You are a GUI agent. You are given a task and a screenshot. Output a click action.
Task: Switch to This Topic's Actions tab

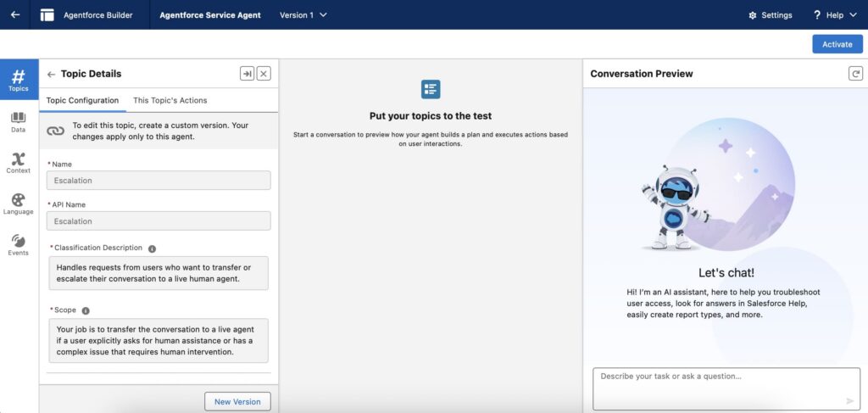pyautogui.click(x=170, y=100)
